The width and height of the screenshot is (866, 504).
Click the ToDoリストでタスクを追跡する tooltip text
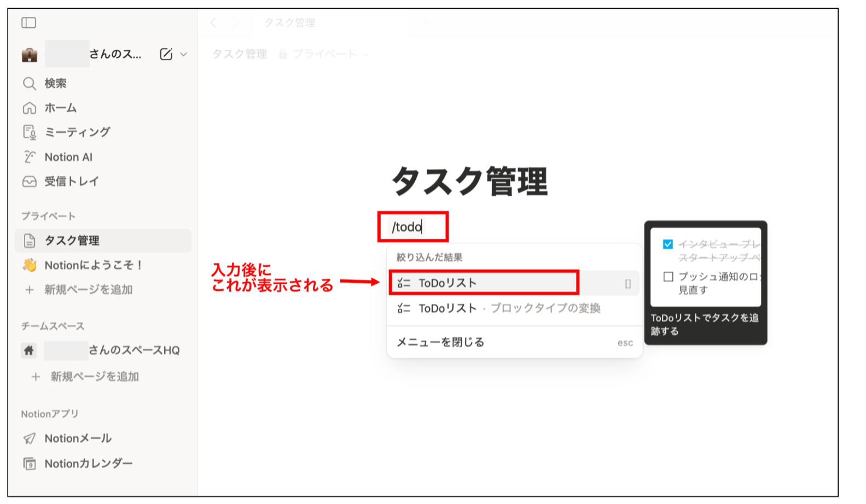705,325
